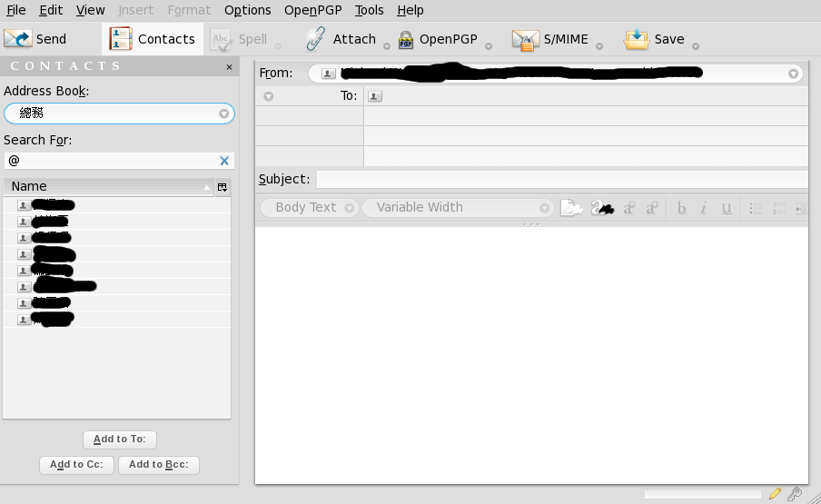821x504 pixels.
Task: Expand the From identity dropdown
Action: (793, 74)
